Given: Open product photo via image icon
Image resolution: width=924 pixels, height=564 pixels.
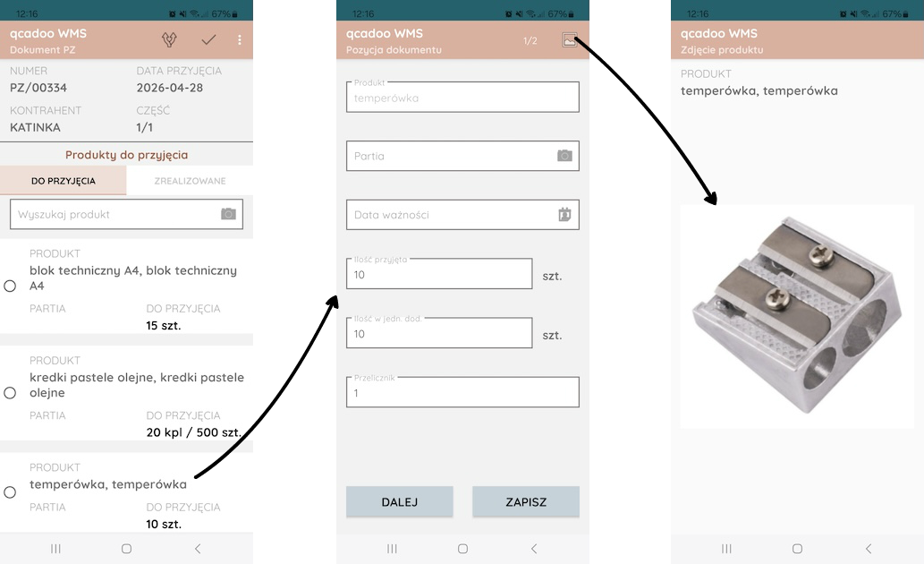Looking at the screenshot, I should pos(569,39).
